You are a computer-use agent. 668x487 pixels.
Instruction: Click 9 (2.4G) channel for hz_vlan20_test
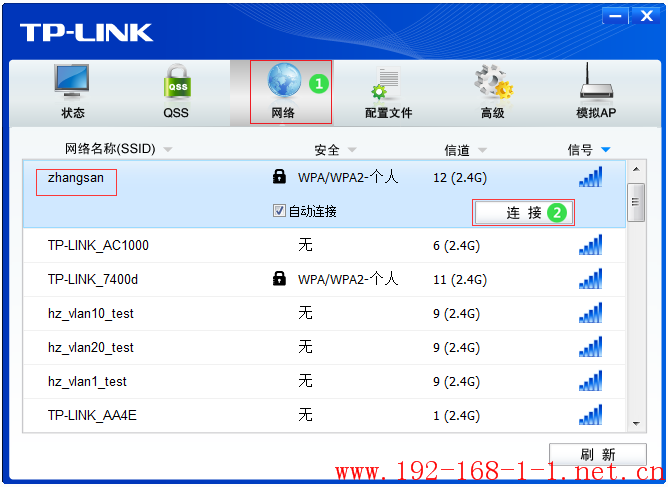[456, 348]
